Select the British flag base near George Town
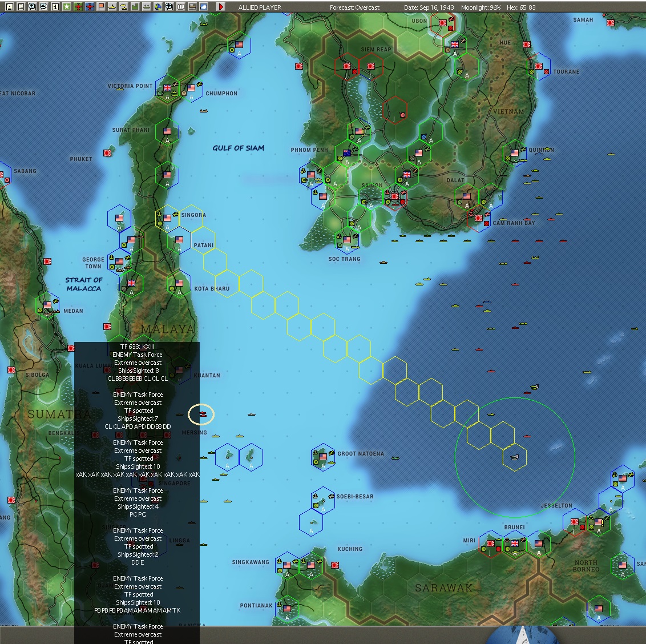646x644 pixels. [x=131, y=283]
